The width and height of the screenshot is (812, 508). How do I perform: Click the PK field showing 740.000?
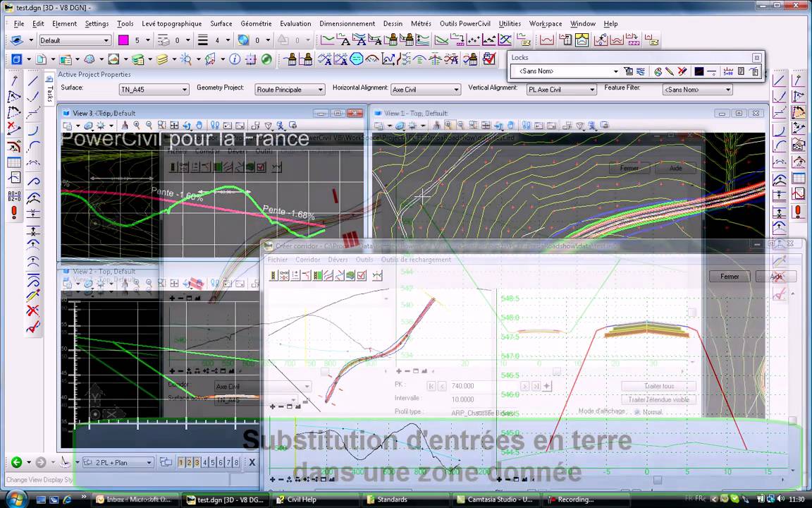484,386
